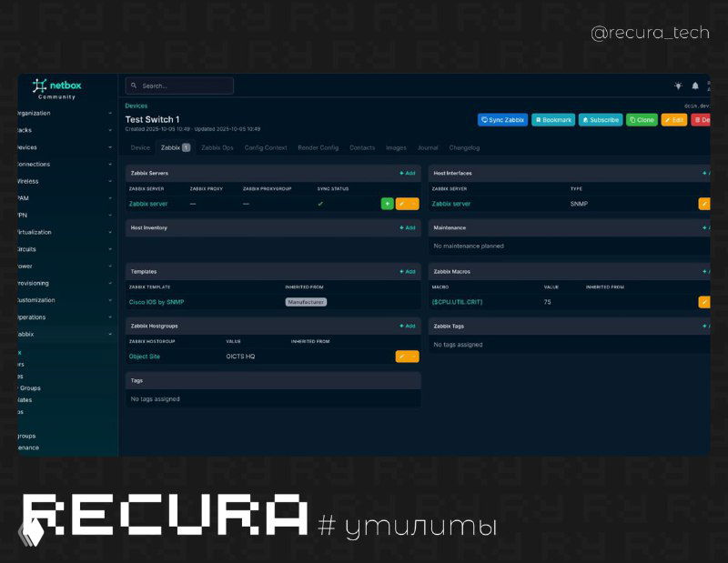728x563 pixels.
Task: Open the notification bell icon
Action: tap(696, 85)
